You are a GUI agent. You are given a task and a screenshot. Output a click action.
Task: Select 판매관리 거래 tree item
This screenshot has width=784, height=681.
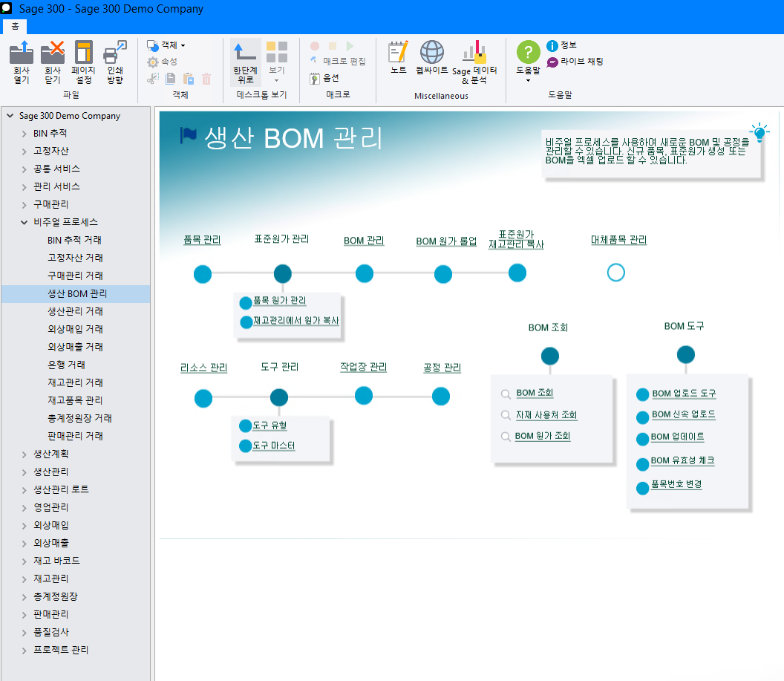coord(75,436)
